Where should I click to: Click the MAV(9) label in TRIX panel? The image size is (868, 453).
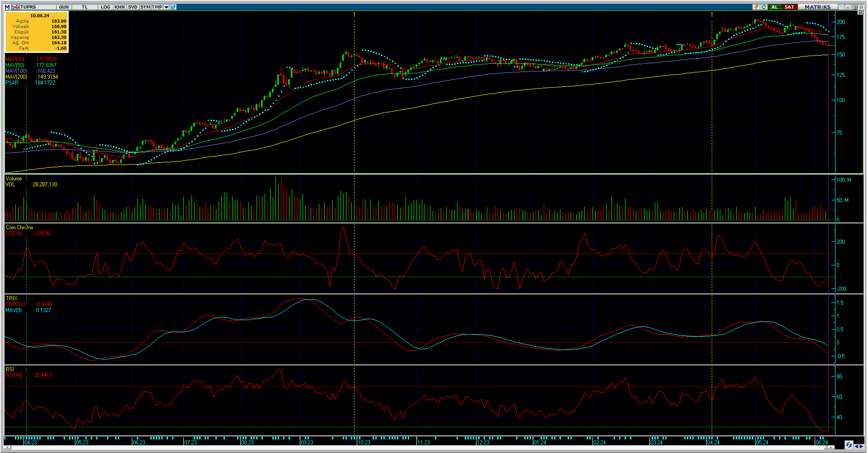click(14, 310)
